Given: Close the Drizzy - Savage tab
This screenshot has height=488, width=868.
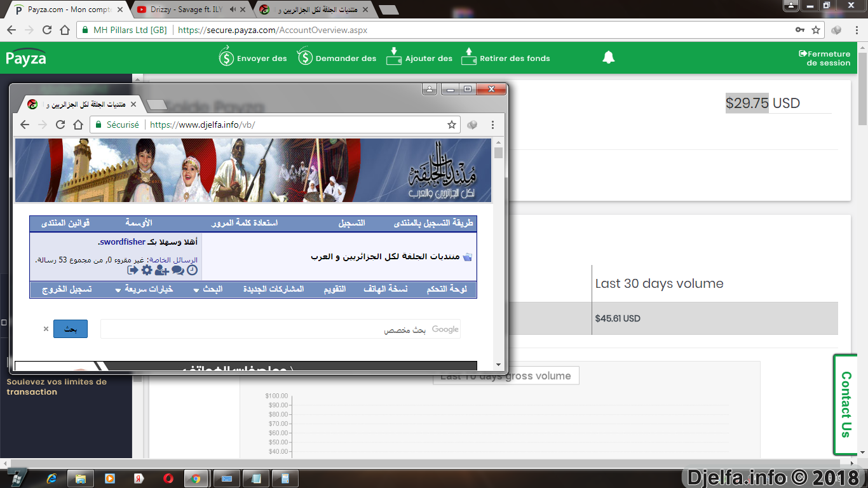Looking at the screenshot, I should 243,10.
